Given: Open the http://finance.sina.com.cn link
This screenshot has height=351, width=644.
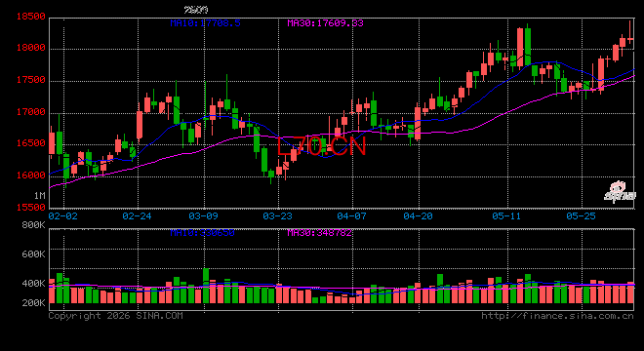Looking at the screenshot, I should (x=558, y=316).
